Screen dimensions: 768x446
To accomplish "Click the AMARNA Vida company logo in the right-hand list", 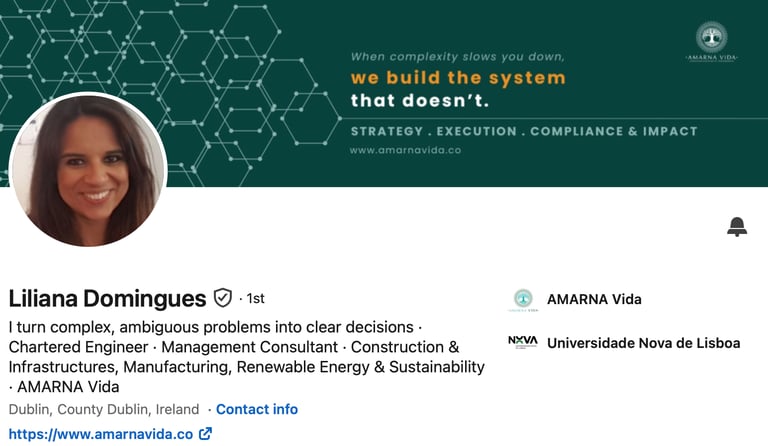I will pyautogui.click(x=523, y=300).
